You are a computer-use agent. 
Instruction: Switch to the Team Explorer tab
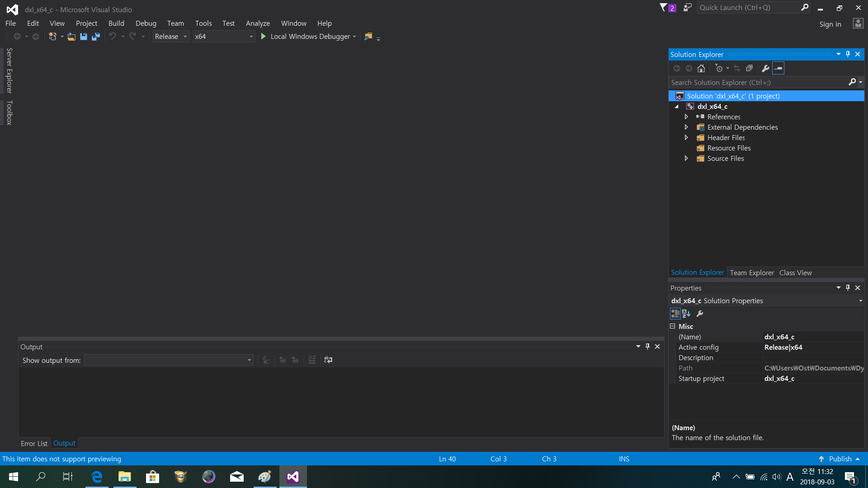click(752, 272)
